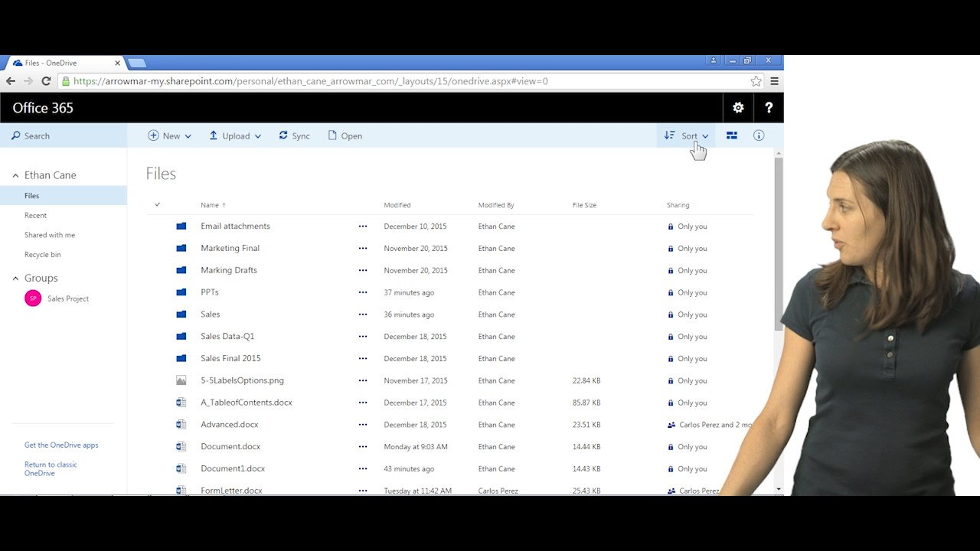Open the Chrome menu hamburger icon
The image size is (980, 551).
pyautogui.click(x=774, y=81)
